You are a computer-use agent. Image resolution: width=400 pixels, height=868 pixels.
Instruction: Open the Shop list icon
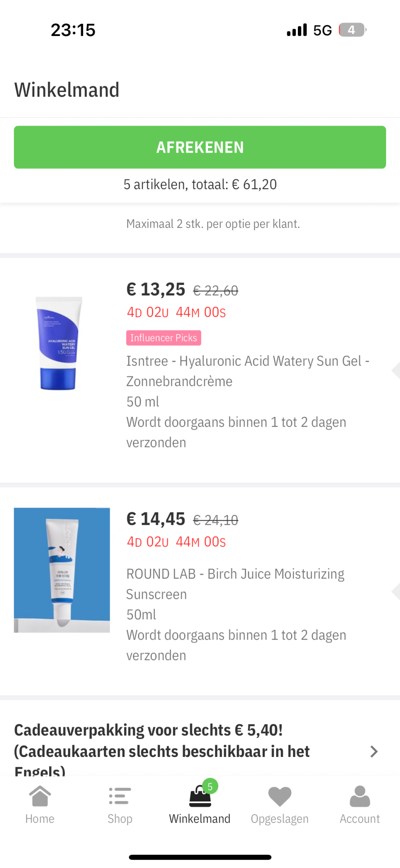tap(120, 796)
